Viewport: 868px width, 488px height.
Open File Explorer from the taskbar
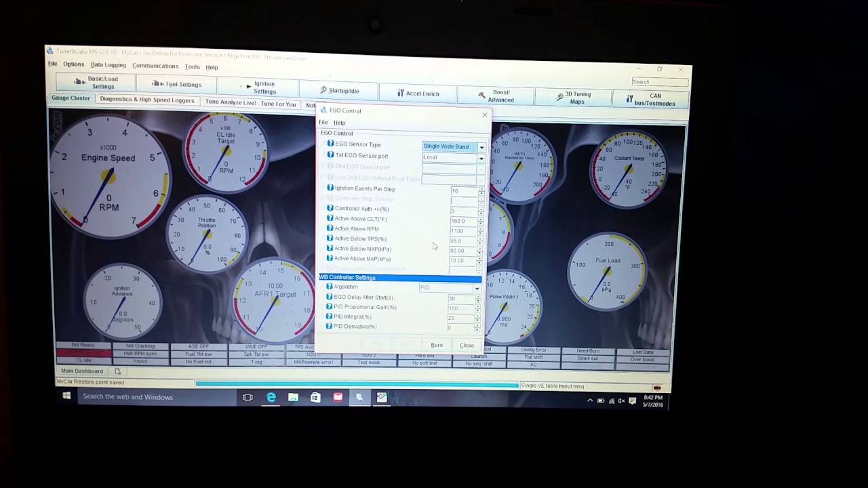coord(293,397)
